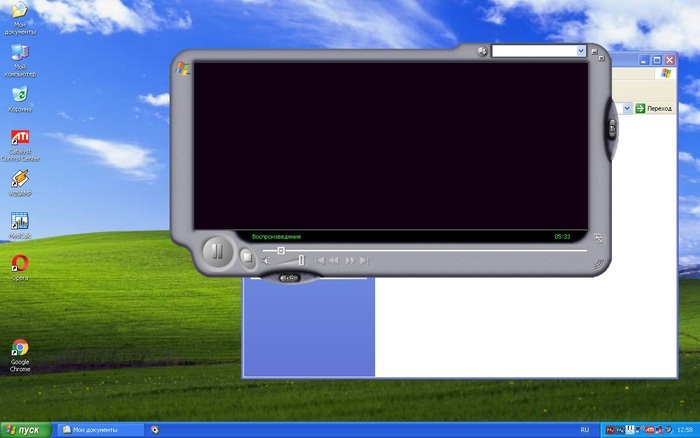This screenshot has width=700, height=438.
Task: Open the пуск Start menu
Action: click(x=25, y=430)
